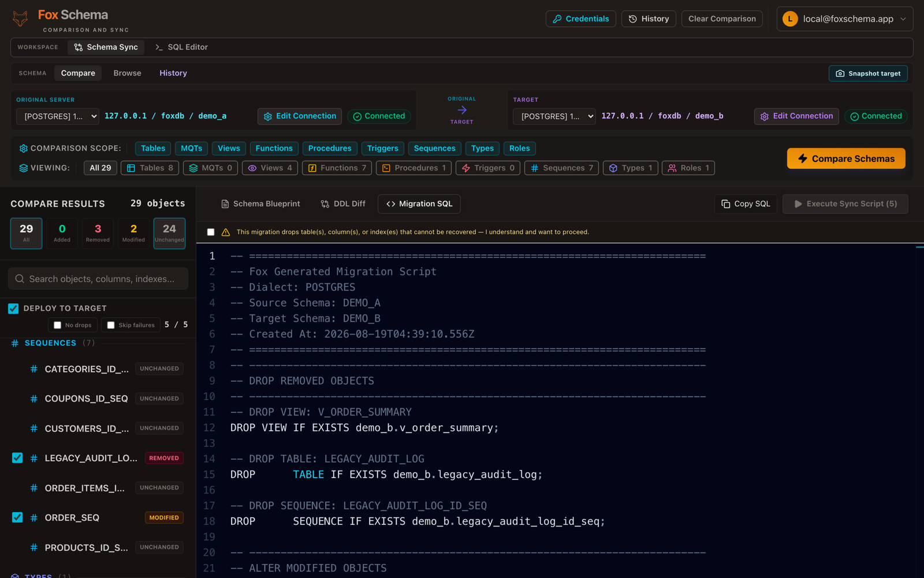Filter viewing by Triggers 0
Viewport: 924px width, 578px height.
[x=488, y=168]
